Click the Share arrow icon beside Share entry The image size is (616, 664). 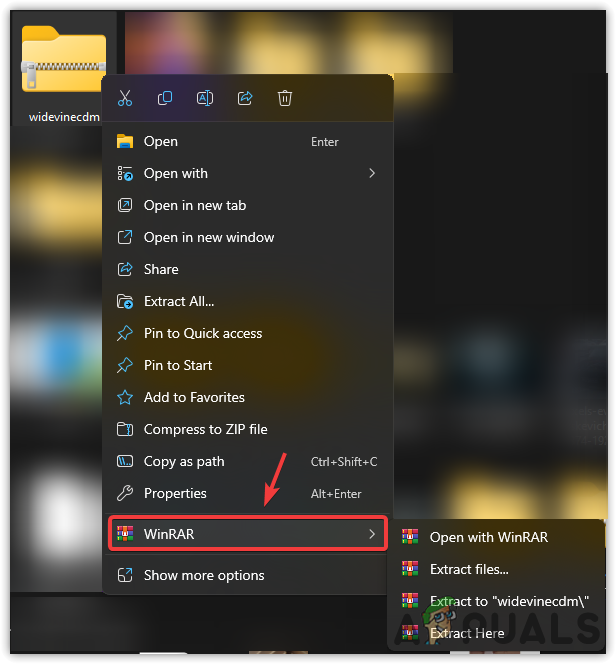coord(125,269)
